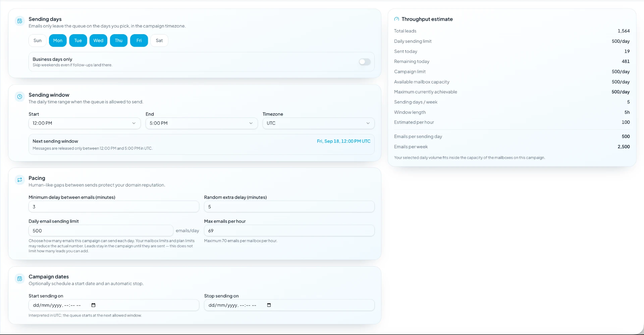Click the Window length value 5h
The image size is (644, 335).
pos(627,112)
